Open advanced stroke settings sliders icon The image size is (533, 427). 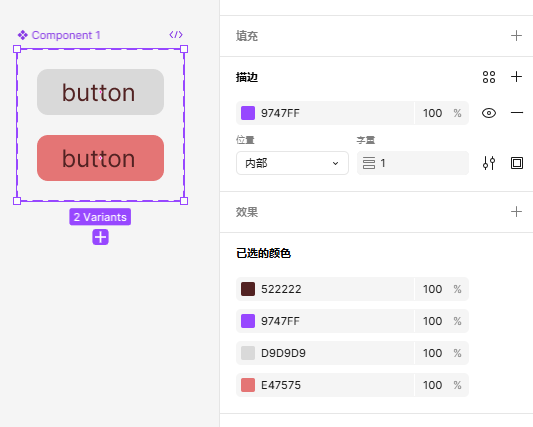(x=489, y=163)
